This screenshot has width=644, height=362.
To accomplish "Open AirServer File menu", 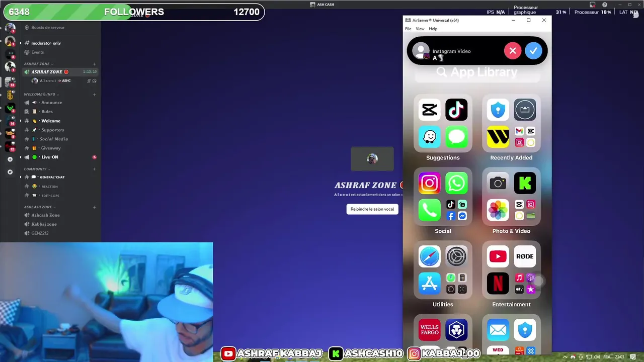I will point(408,29).
